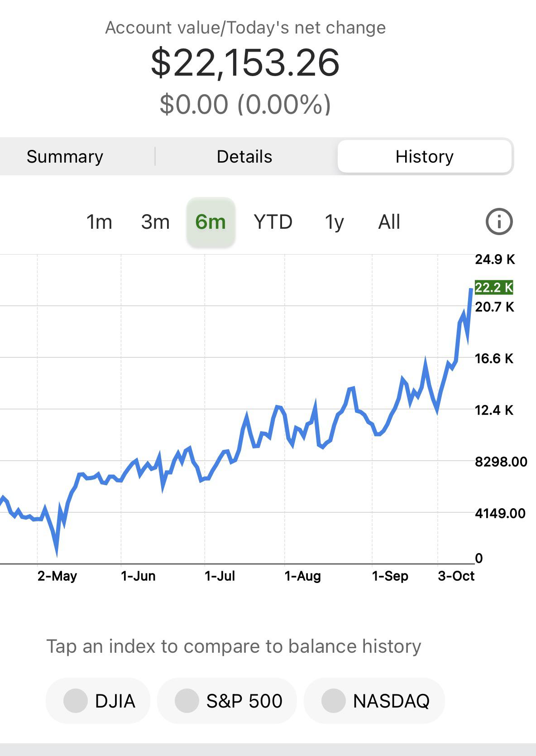View All balance history
Screen dimensions: 536x756
point(389,222)
